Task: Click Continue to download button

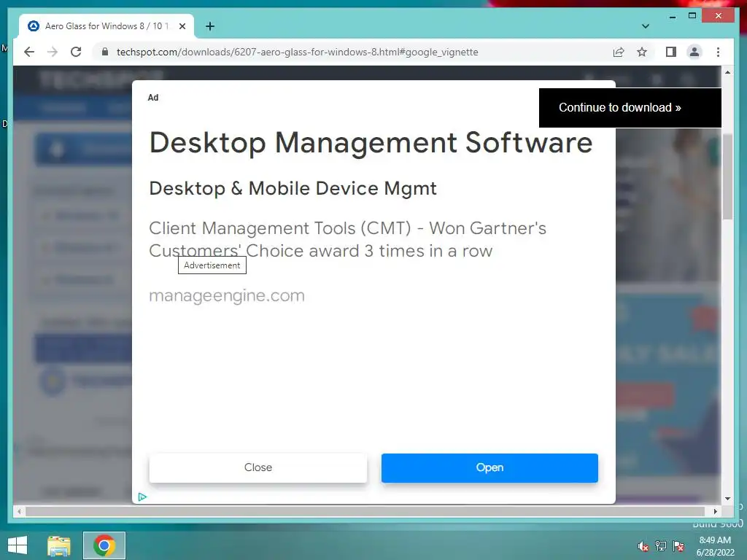Action: 630,108
